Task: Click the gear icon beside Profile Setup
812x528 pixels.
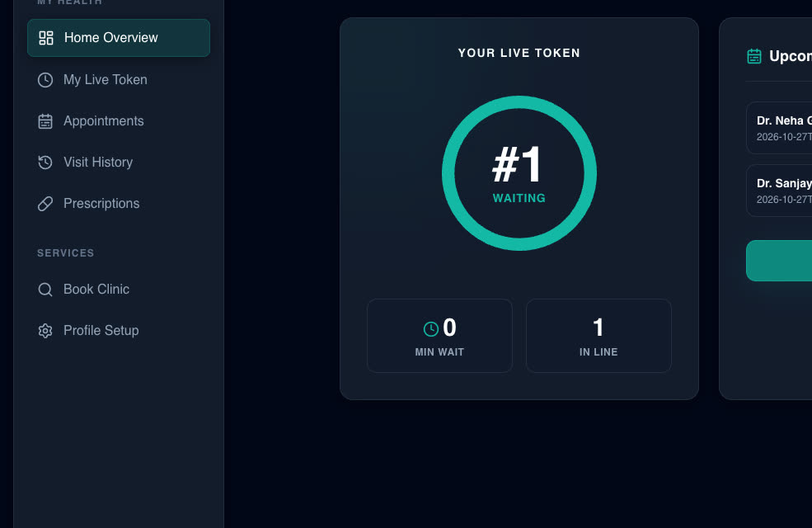Action: click(x=45, y=331)
